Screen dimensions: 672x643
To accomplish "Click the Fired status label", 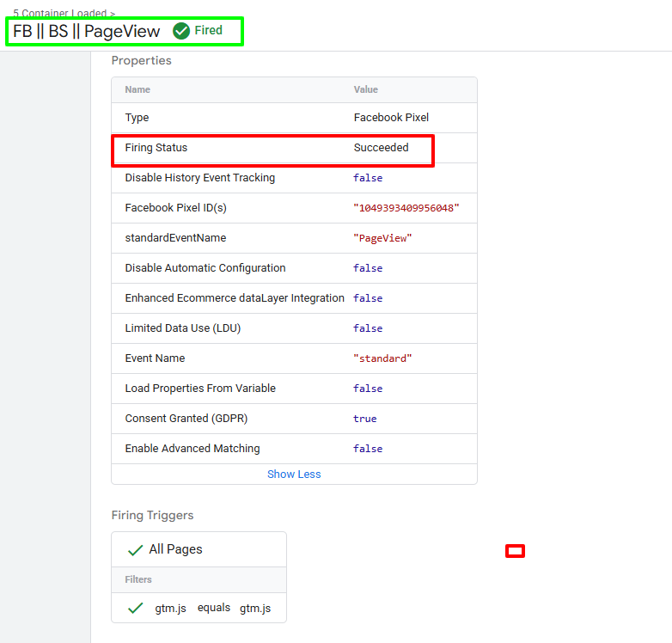I will pos(208,30).
